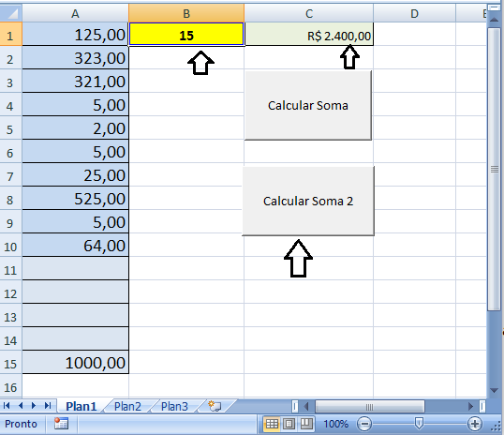Screen dimensions: 504x435
Task: Click the zoom in plus icon
Action: point(475,424)
